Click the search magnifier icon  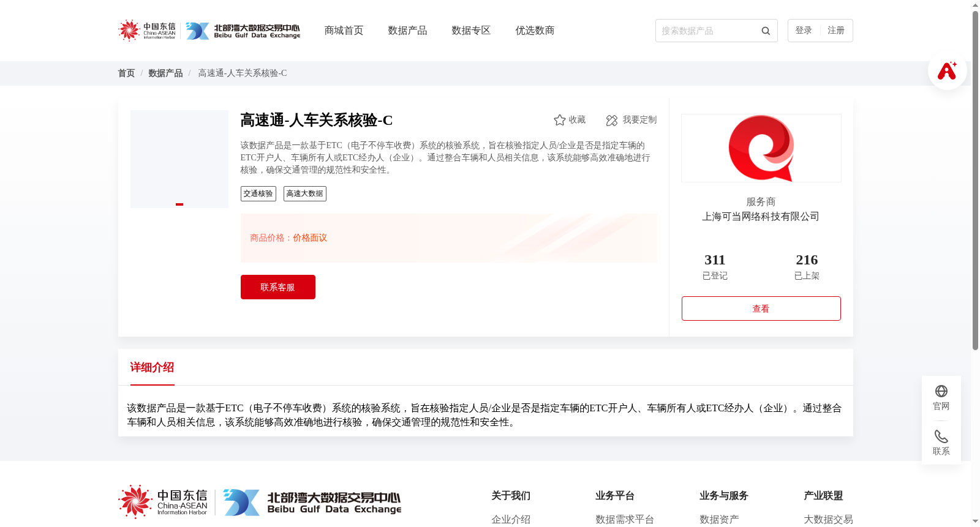(766, 31)
